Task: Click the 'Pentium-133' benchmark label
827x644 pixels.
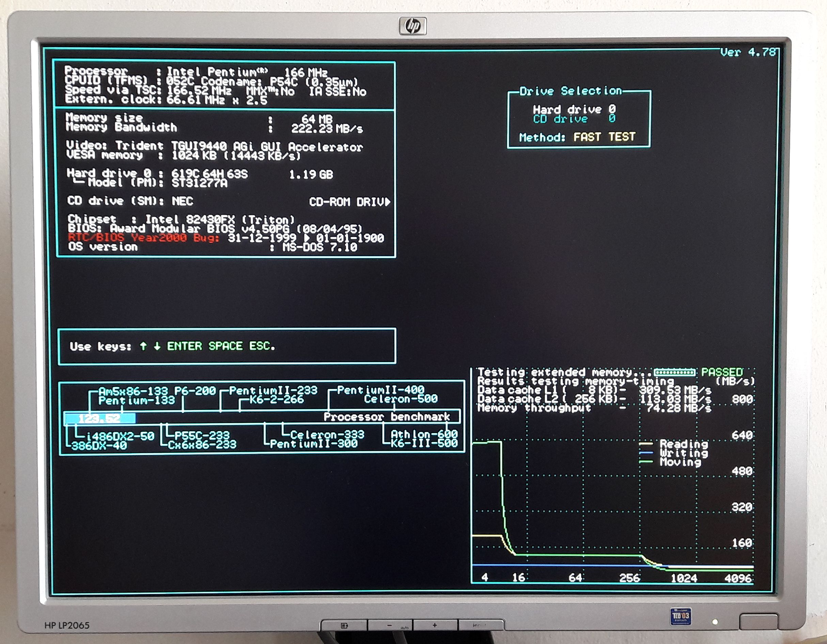Action: [137, 400]
